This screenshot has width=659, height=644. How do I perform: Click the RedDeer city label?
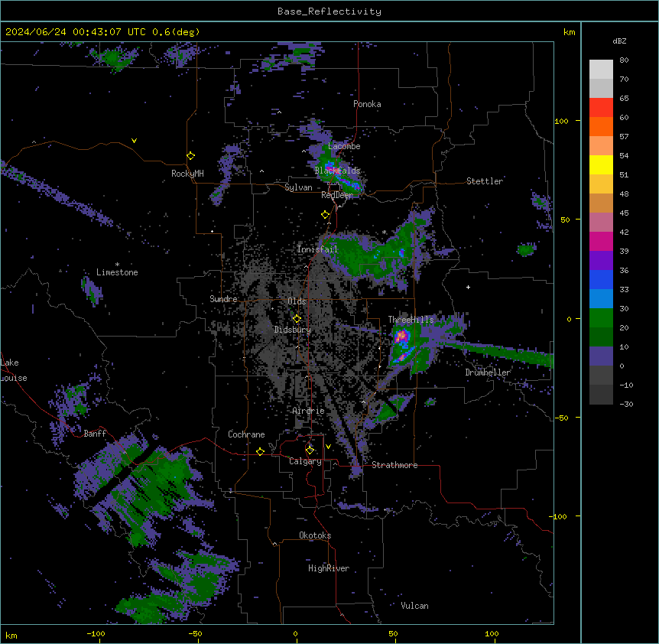click(337, 195)
